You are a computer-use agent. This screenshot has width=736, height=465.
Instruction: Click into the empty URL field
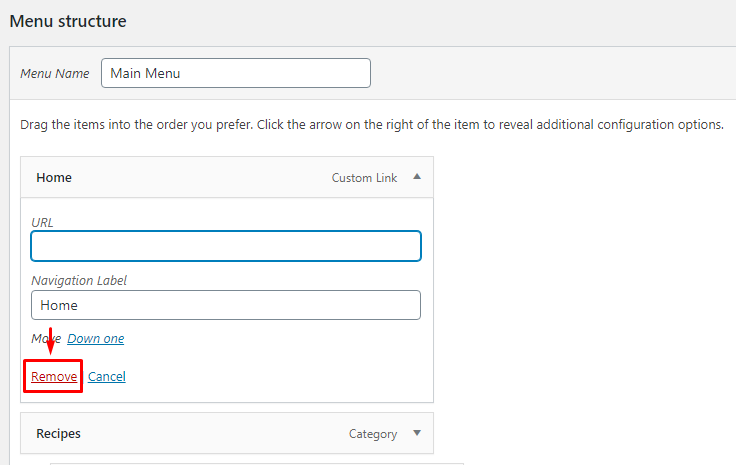(226, 246)
